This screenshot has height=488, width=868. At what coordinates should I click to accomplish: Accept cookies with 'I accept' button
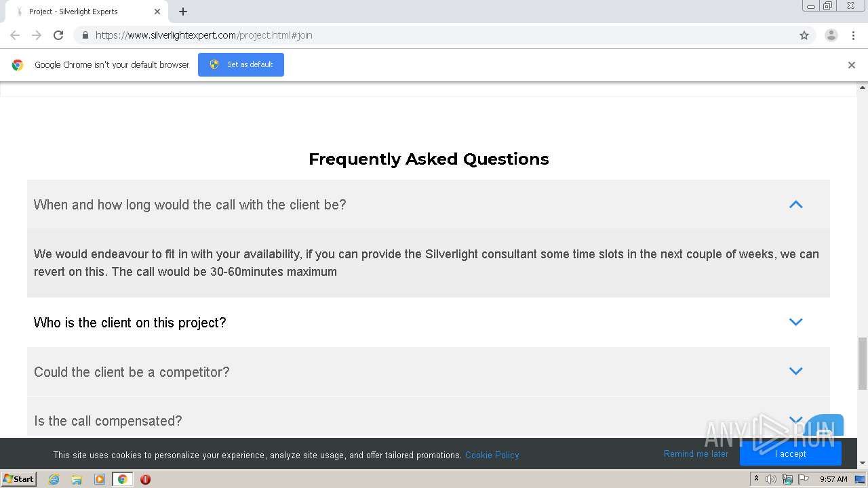790,454
